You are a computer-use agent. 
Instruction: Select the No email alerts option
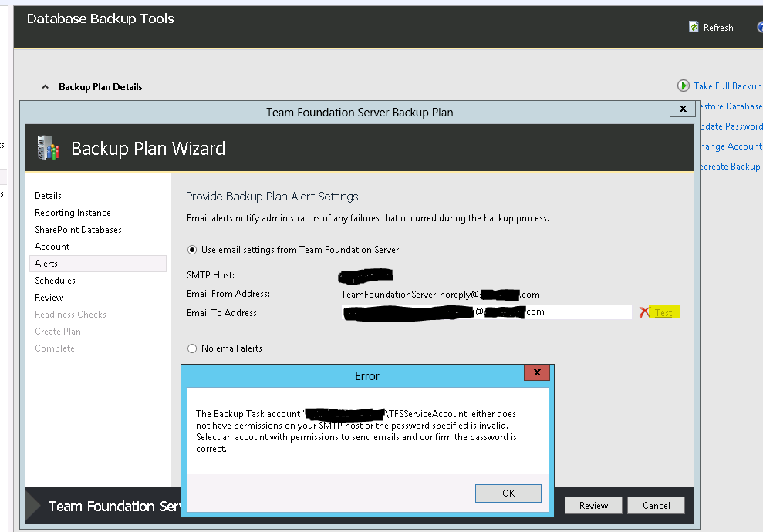coord(192,348)
